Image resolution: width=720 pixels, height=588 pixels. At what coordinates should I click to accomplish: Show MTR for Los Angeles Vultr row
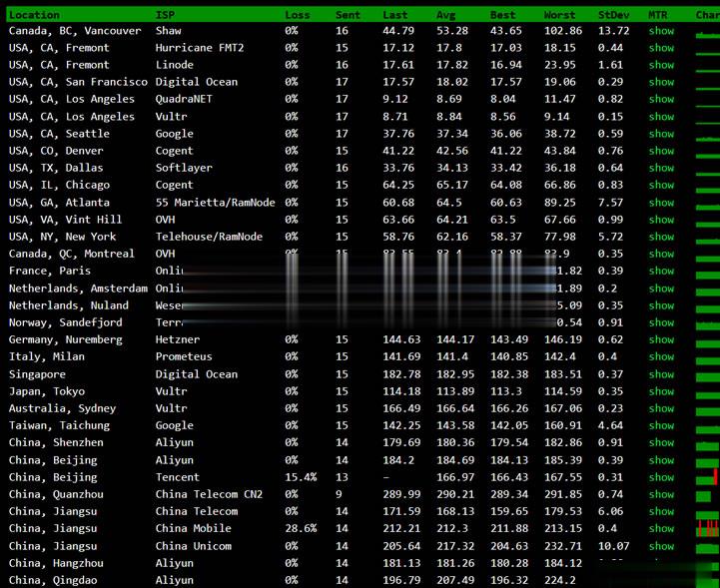click(x=661, y=117)
